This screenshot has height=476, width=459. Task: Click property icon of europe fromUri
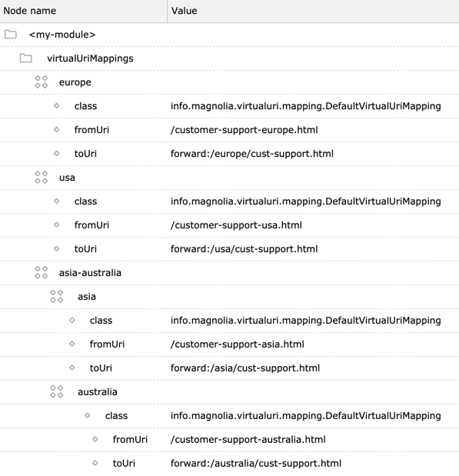point(57,130)
